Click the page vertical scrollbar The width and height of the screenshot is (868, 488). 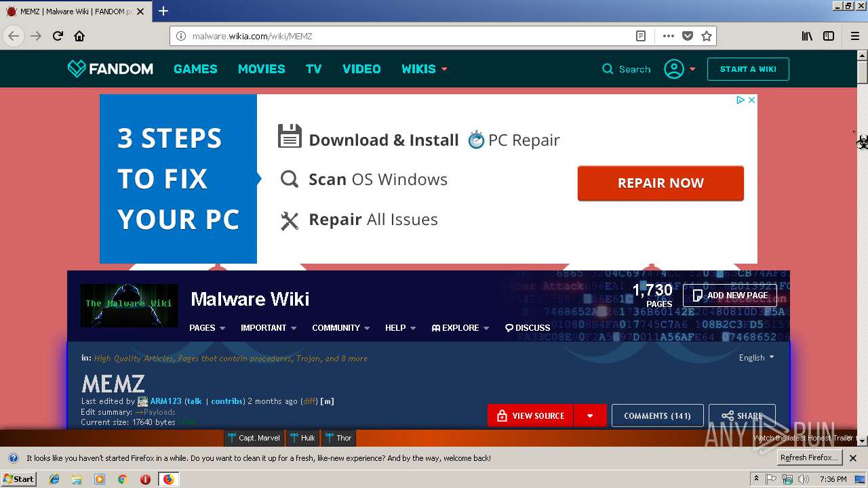[x=862, y=249]
